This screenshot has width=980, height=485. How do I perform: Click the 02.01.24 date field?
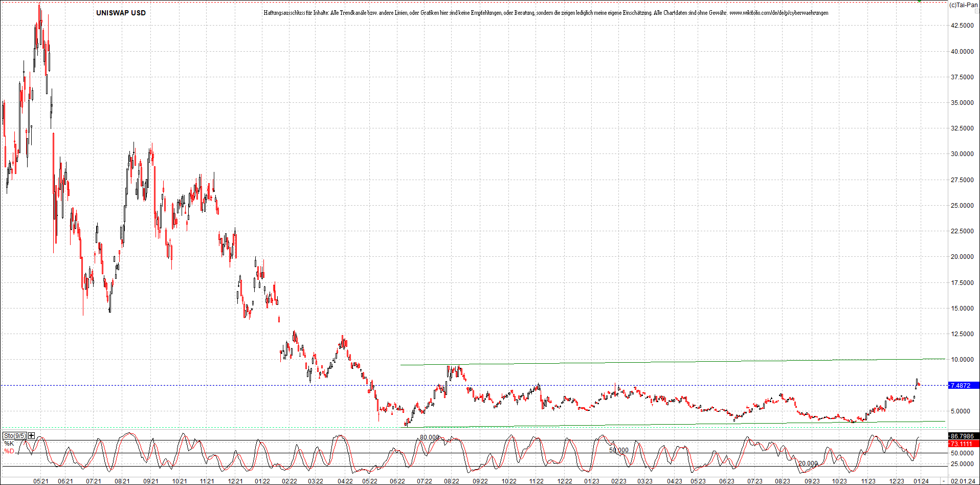pos(963,481)
